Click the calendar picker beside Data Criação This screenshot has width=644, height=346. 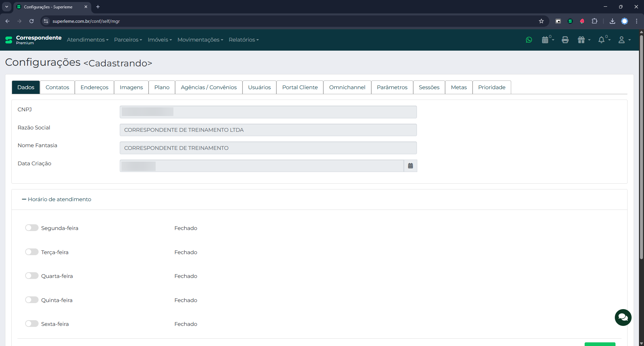pos(410,166)
